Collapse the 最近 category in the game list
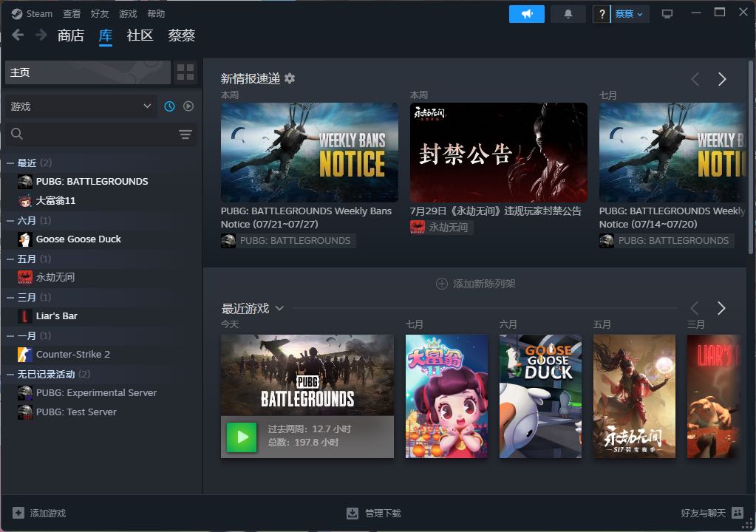 click(10, 163)
